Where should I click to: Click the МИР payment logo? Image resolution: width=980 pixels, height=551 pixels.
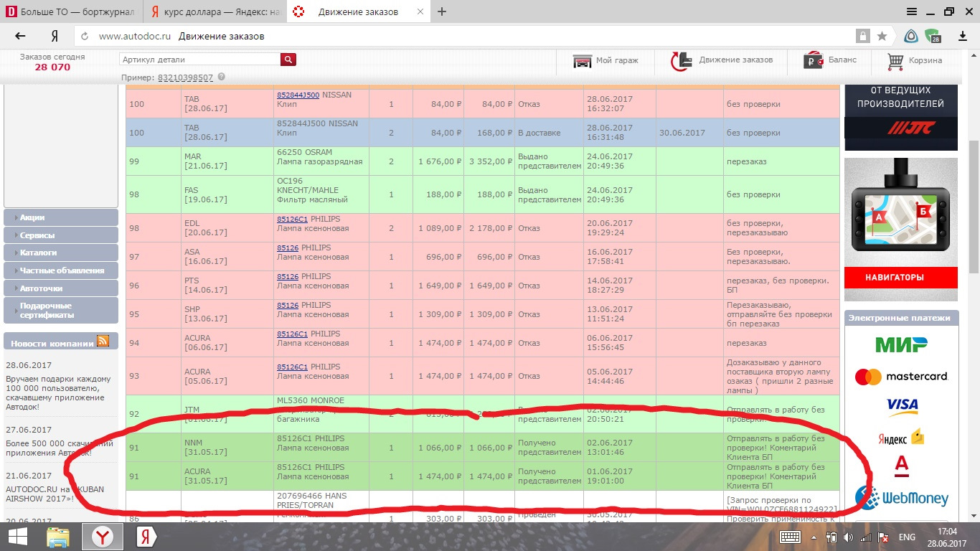901,344
